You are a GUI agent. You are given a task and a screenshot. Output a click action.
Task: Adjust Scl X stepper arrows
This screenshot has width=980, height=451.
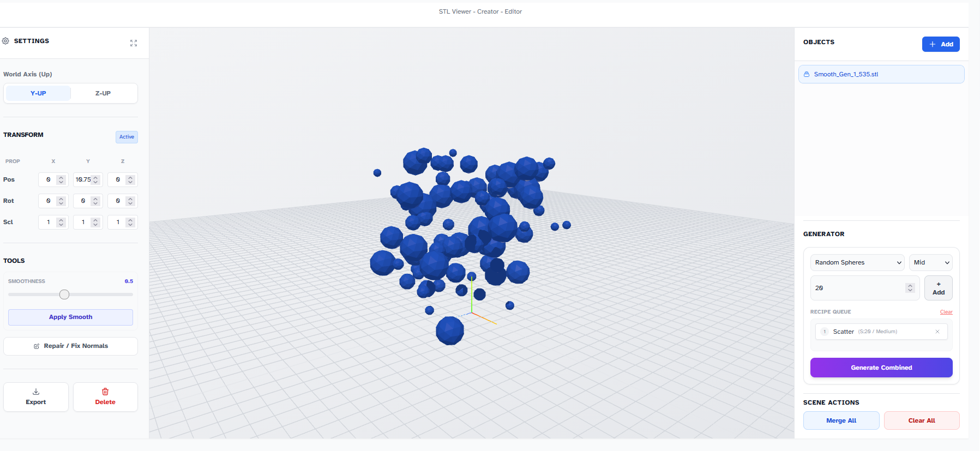(61, 222)
